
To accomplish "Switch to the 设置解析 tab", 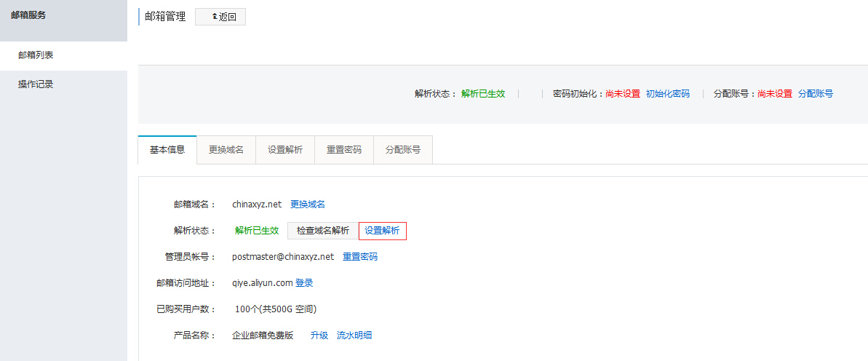I will point(285,150).
